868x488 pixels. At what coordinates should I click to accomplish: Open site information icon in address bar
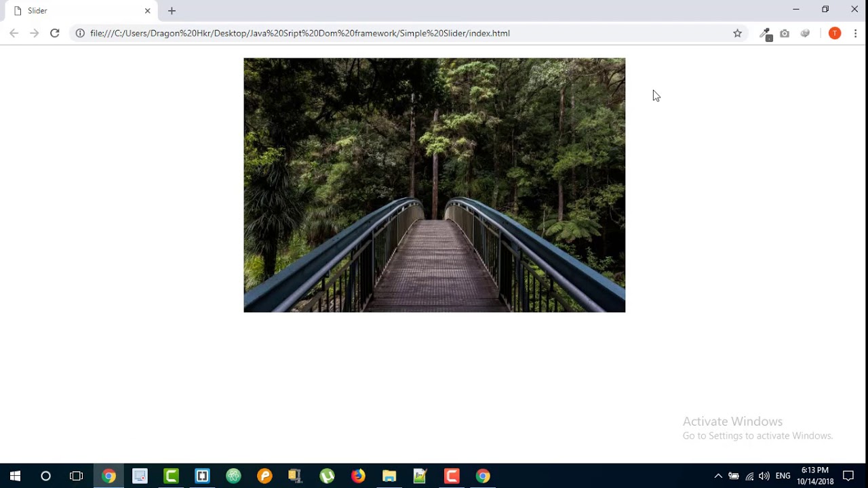pos(80,33)
